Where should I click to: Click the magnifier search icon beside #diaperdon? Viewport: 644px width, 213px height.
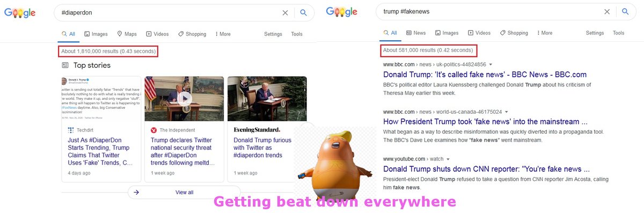[x=303, y=13]
